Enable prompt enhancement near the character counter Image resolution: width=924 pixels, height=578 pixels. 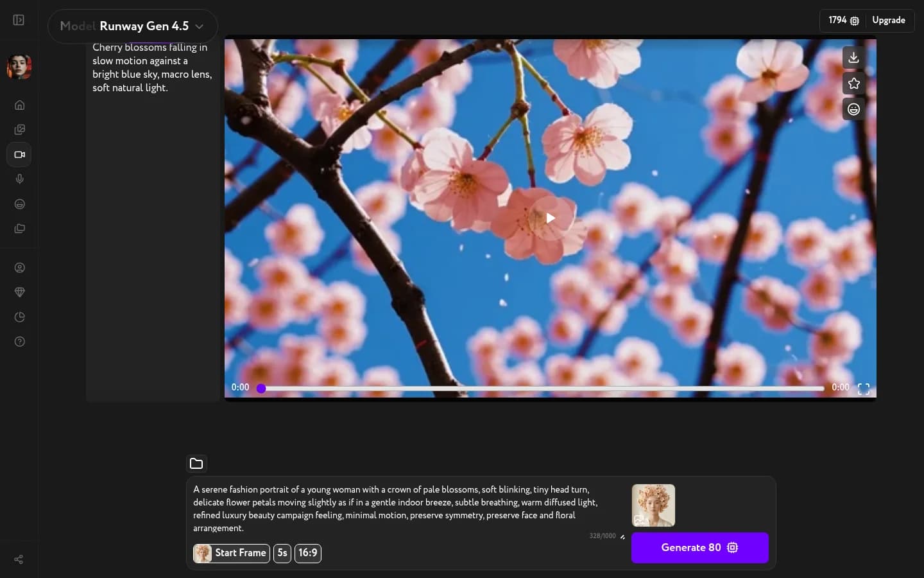click(x=622, y=537)
